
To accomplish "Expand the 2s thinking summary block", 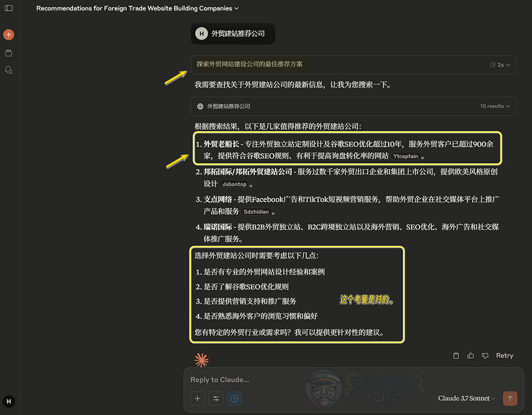I will pyautogui.click(x=354, y=64).
